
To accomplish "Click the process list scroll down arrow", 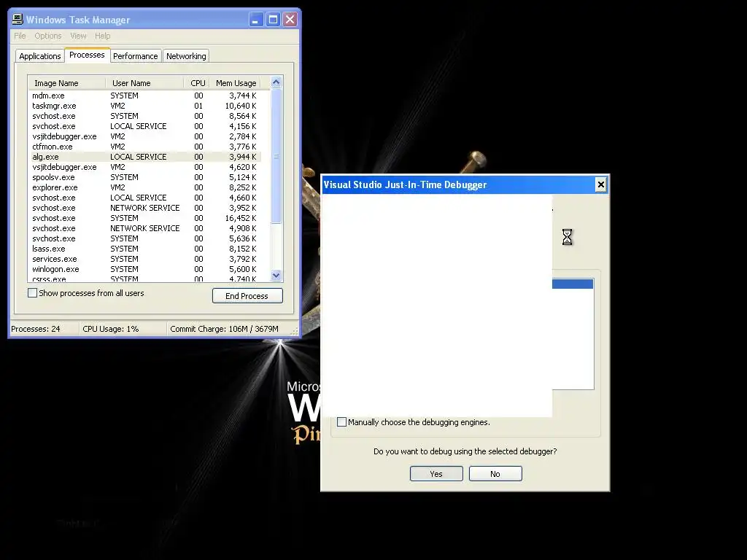I will 276,275.
